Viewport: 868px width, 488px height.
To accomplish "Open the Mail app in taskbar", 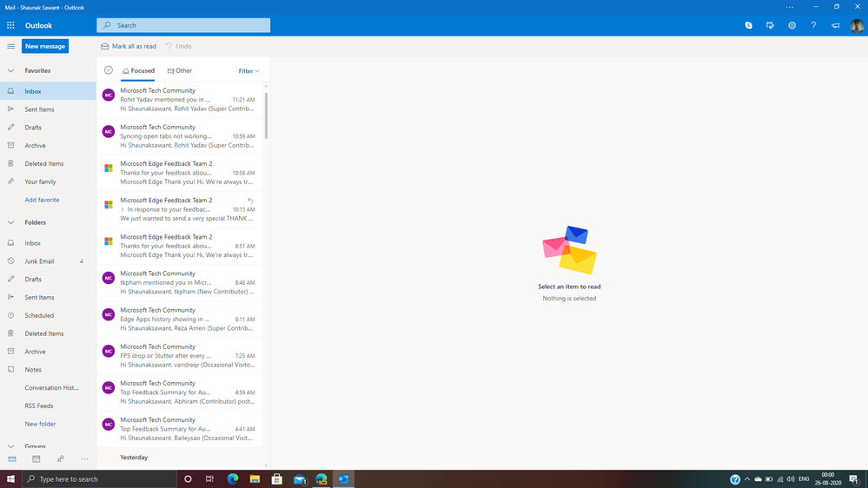I will click(300, 479).
